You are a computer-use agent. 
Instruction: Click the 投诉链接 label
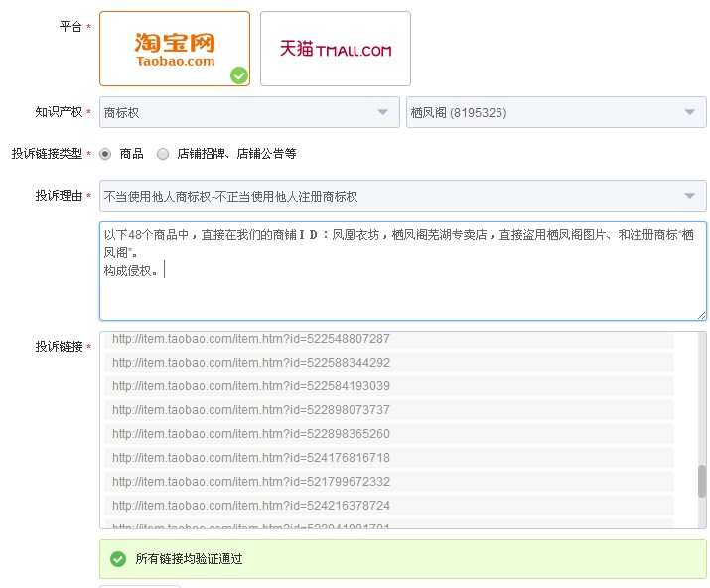click(59, 347)
